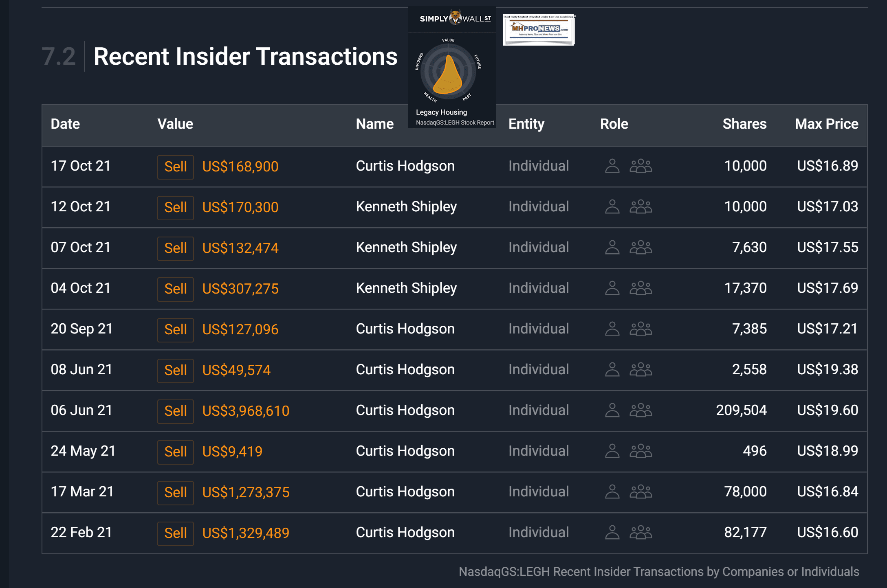Click the shares figure 496
Viewport: 887px width, 588px height.
[755, 451]
